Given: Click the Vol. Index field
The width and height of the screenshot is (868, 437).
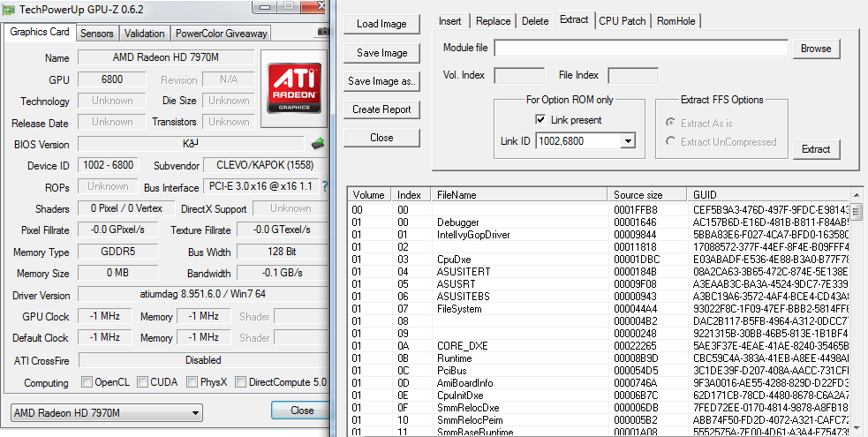Looking at the screenshot, I should 518,75.
